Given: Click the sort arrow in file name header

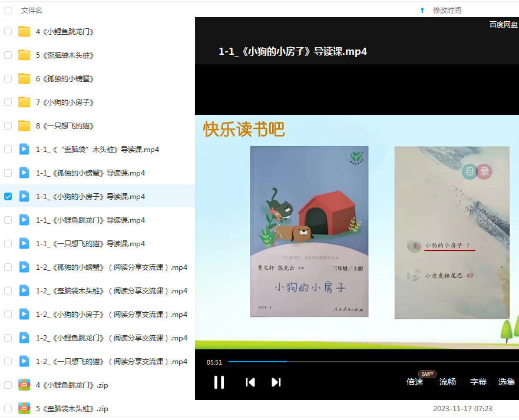Looking at the screenshot, I should coord(422,10).
